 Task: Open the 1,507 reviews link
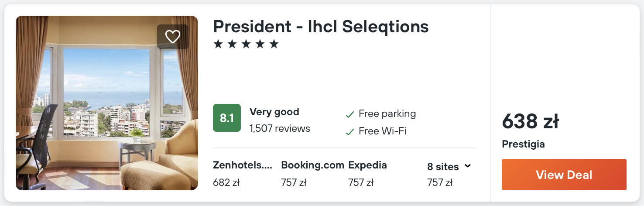pos(280,128)
